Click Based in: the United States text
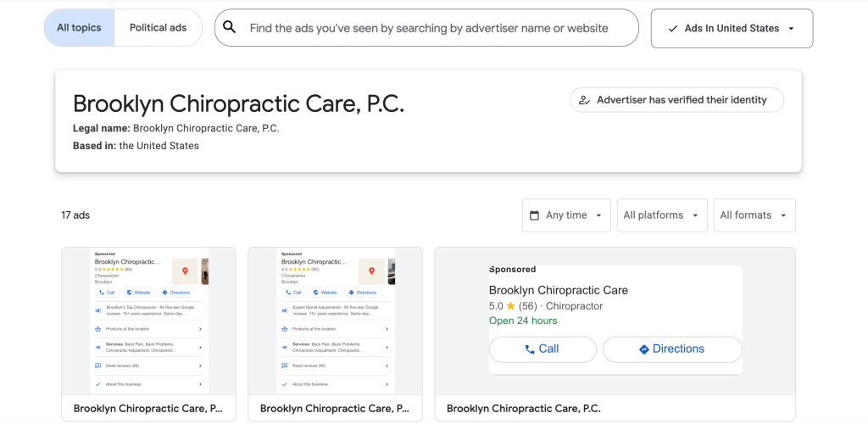This screenshot has width=868, height=424. click(136, 146)
